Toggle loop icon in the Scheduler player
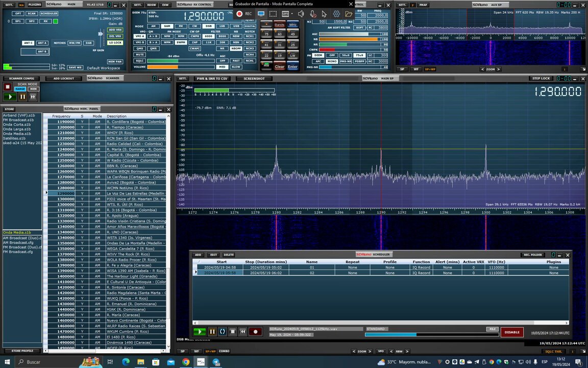 223,332
